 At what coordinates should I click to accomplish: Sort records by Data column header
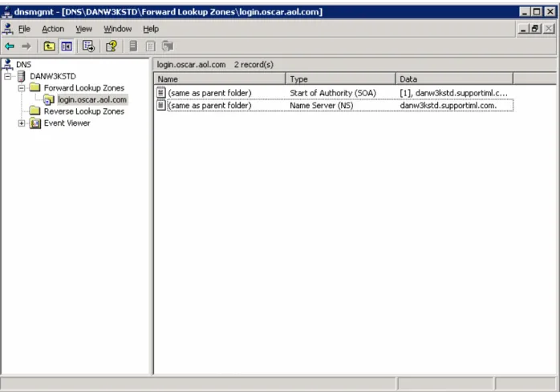pyautogui.click(x=454, y=79)
